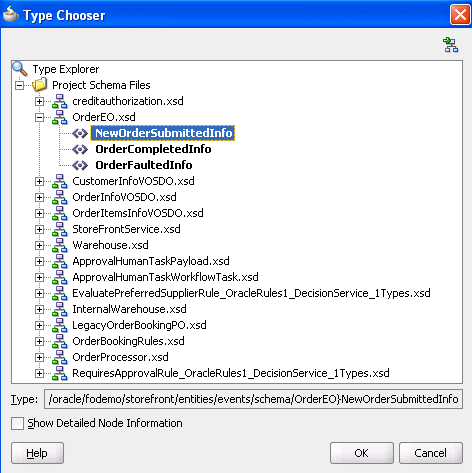Select LegacyOrderBookingPO.xsd in the tree

pos(139,325)
